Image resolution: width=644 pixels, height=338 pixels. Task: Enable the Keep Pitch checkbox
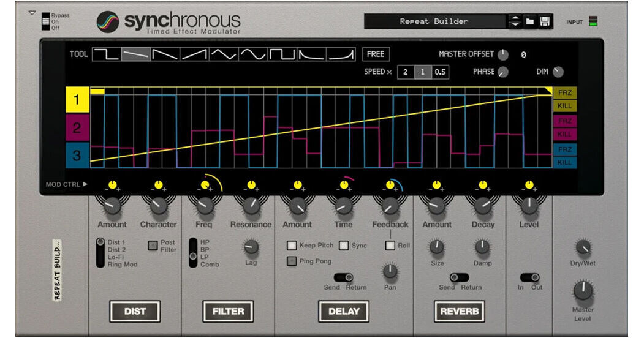pyautogui.click(x=292, y=246)
